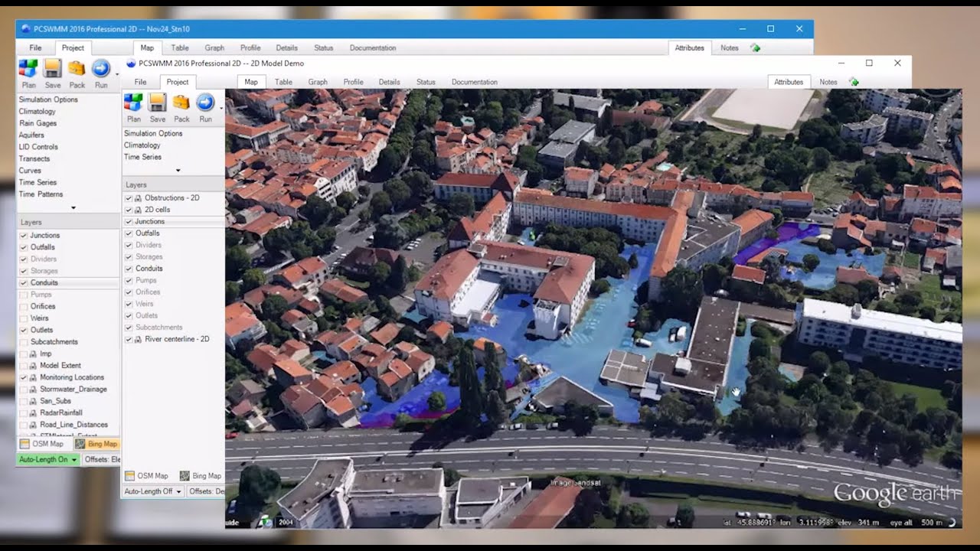Open Documentation tab in Nov24_Stn10 window
Image resolution: width=980 pixels, height=551 pixels.
click(x=373, y=47)
